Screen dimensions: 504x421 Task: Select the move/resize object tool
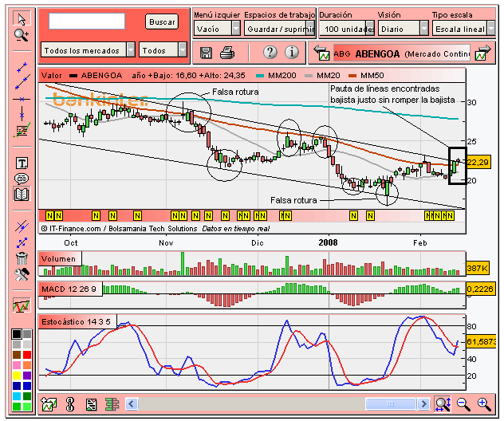(22, 242)
